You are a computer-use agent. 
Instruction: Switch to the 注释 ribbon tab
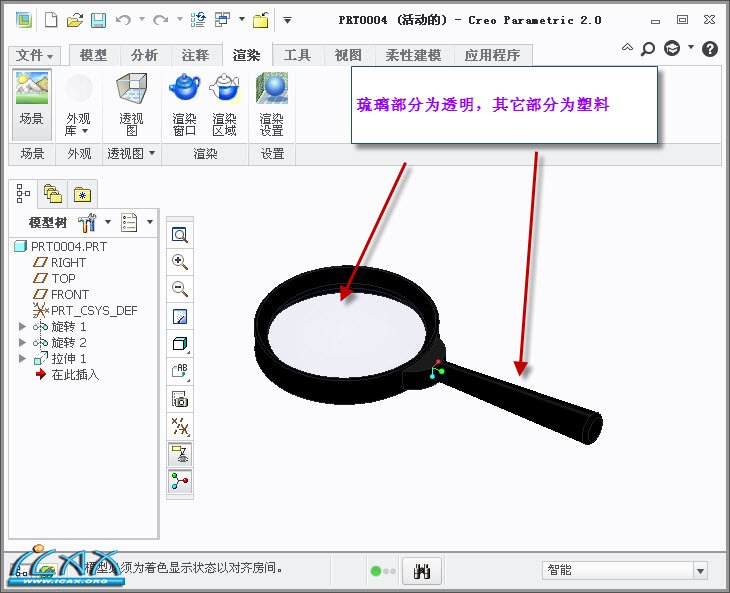click(196, 55)
